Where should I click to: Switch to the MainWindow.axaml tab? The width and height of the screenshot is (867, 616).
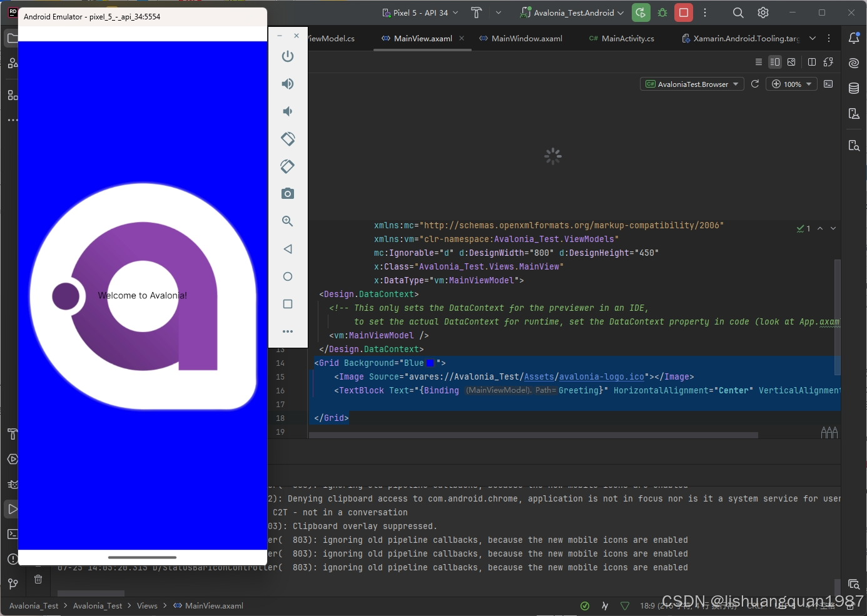(521, 38)
